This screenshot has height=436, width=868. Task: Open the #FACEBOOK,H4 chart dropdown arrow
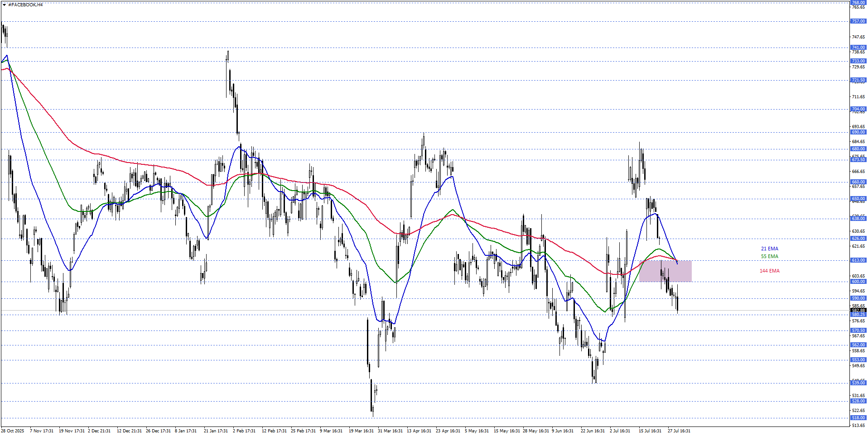(x=4, y=5)
